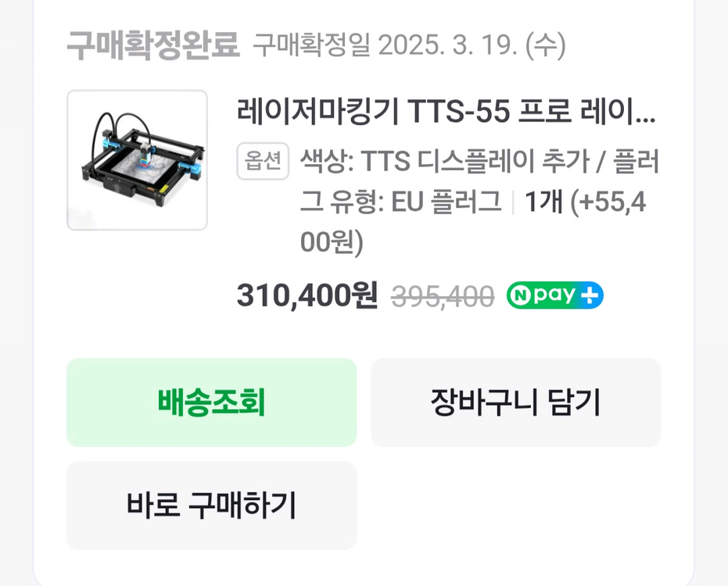Select the date 2025. 3. 19.
Screen dimensions: 728x586
tap(448, 46)
